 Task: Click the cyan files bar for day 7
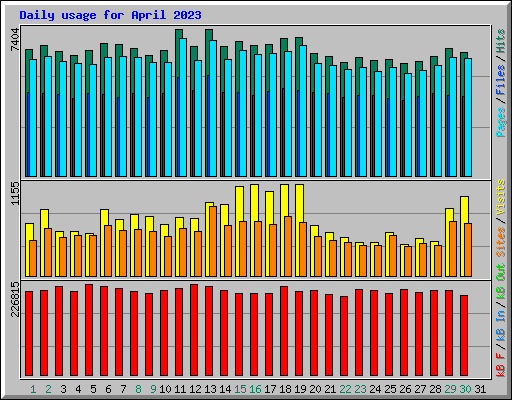[123, 116]
